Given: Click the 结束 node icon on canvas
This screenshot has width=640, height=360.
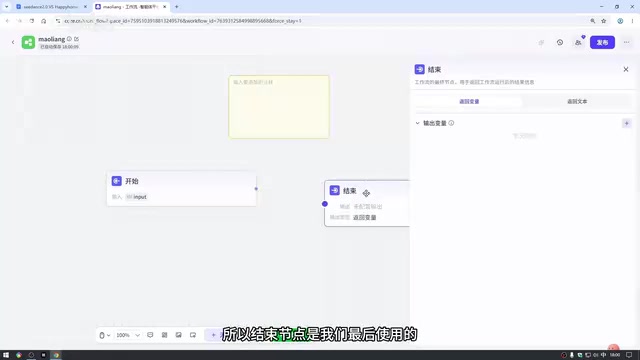Looking at the screenshot, I should tap(334, 190).
